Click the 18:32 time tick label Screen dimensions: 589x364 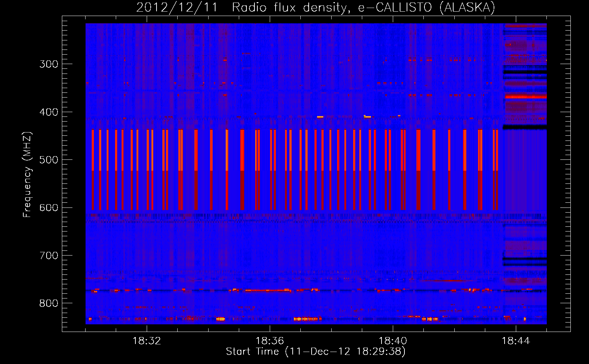(x=147, y=341)
